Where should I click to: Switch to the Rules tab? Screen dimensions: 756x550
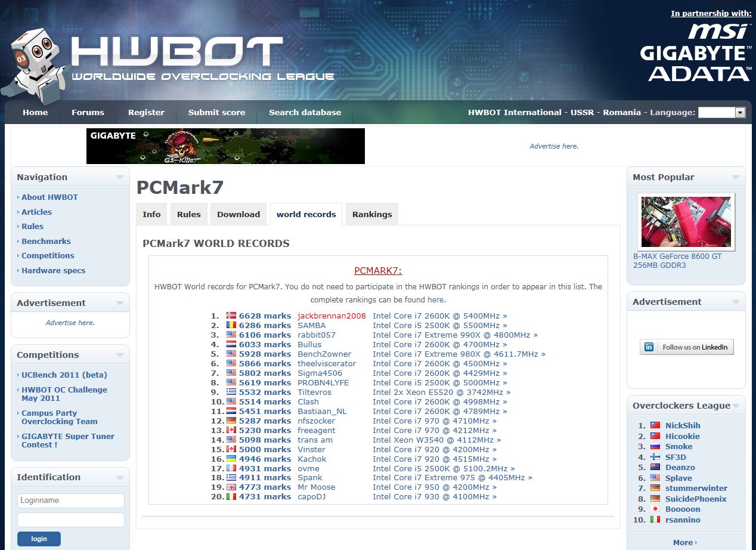tap(189, 215)
